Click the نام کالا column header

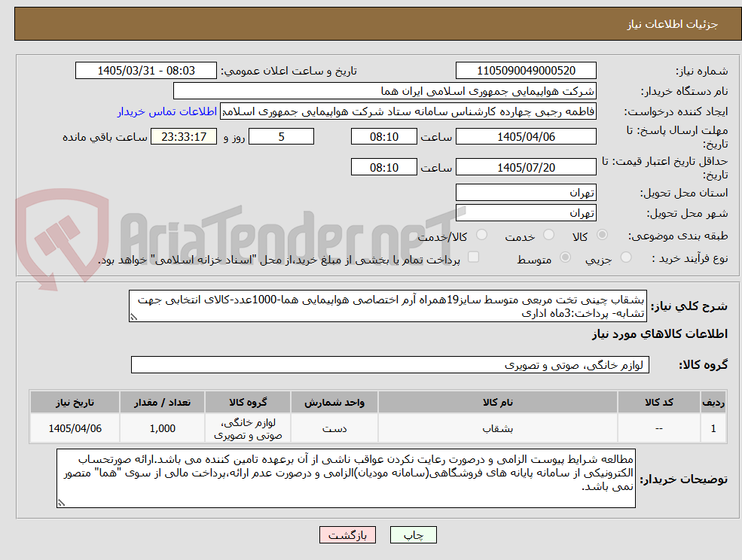pos(498,403)
